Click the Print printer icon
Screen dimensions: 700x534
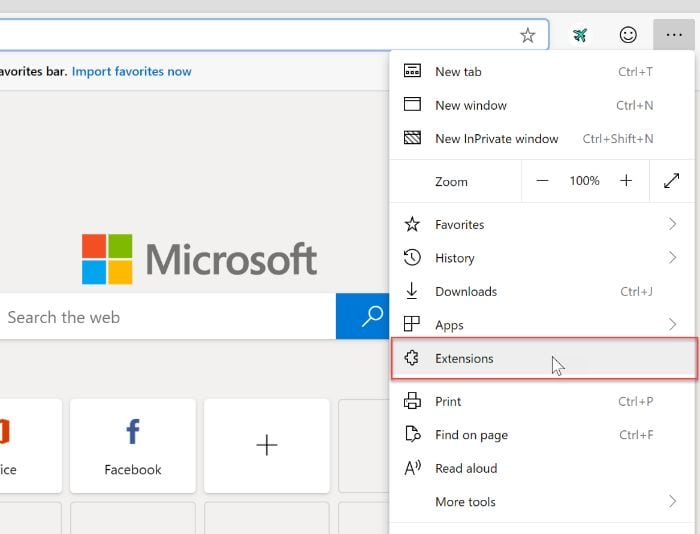click(x=412, y=400)
